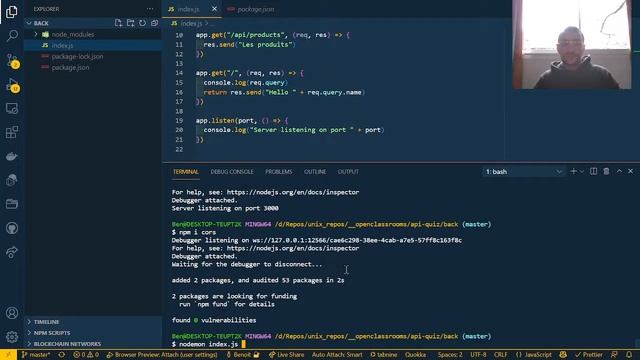Click the Prettier status item
640x360 pixels.
coord(589,355)
